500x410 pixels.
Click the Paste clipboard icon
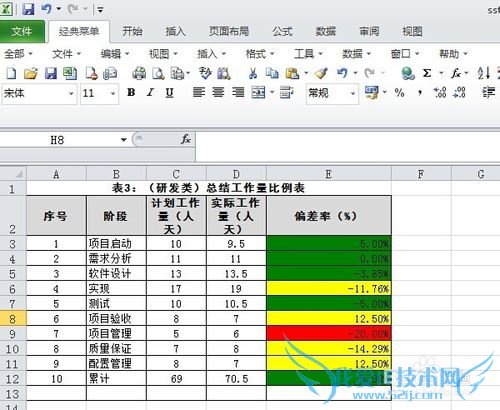(x=292, y=73)
